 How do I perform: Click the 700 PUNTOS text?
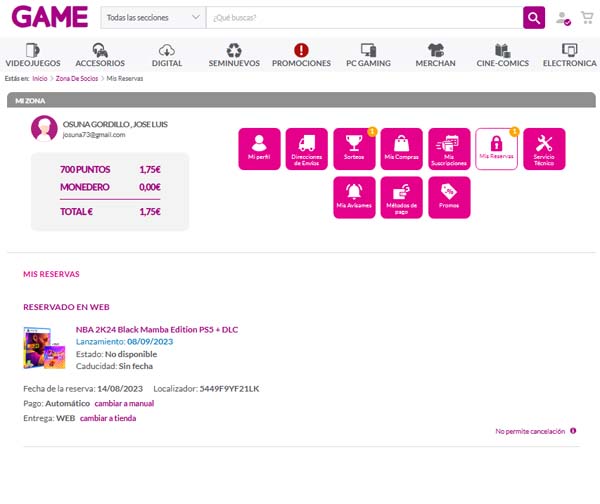point(85,170)
